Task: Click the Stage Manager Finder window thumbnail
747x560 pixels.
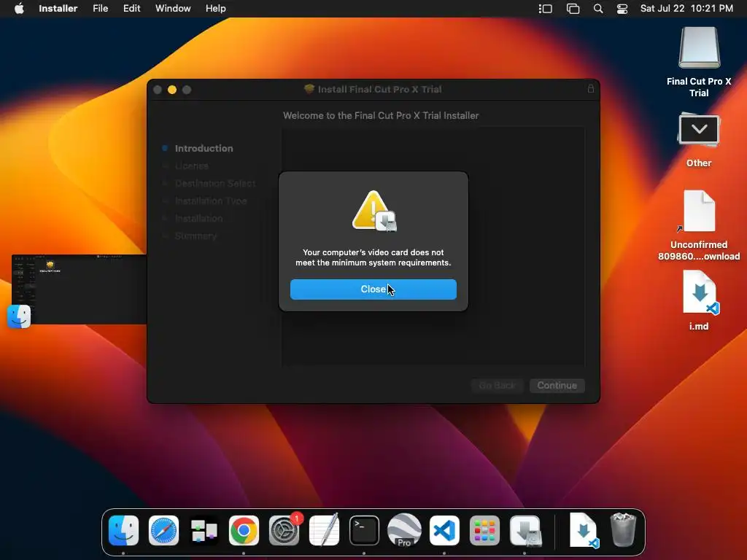Action: [x=79, y=289]
